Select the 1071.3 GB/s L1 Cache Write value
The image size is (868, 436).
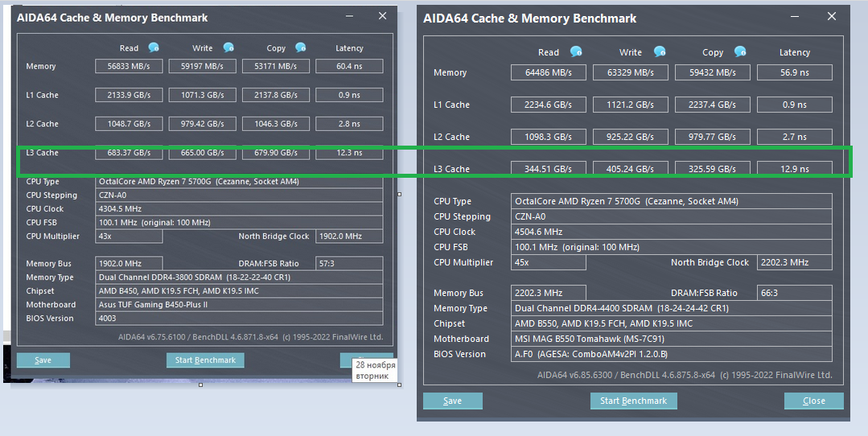point(202,95)
